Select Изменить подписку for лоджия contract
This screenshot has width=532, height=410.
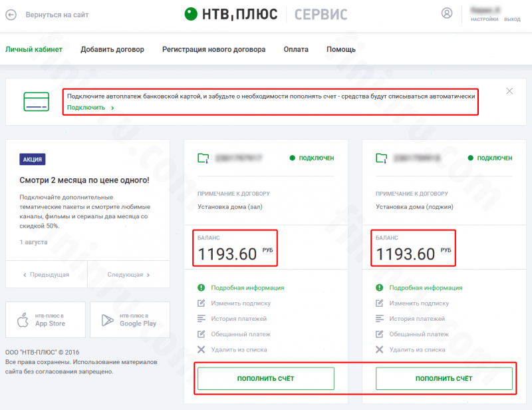[x=419, y=303]
